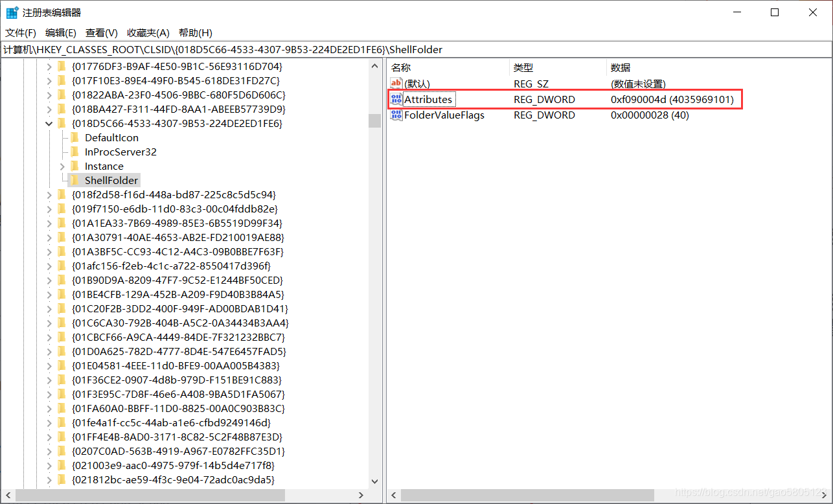
Task: Click folder icon of {01A30791-40AE-4653-AB2E-FD210019AE88}
Action: (62, 237)
